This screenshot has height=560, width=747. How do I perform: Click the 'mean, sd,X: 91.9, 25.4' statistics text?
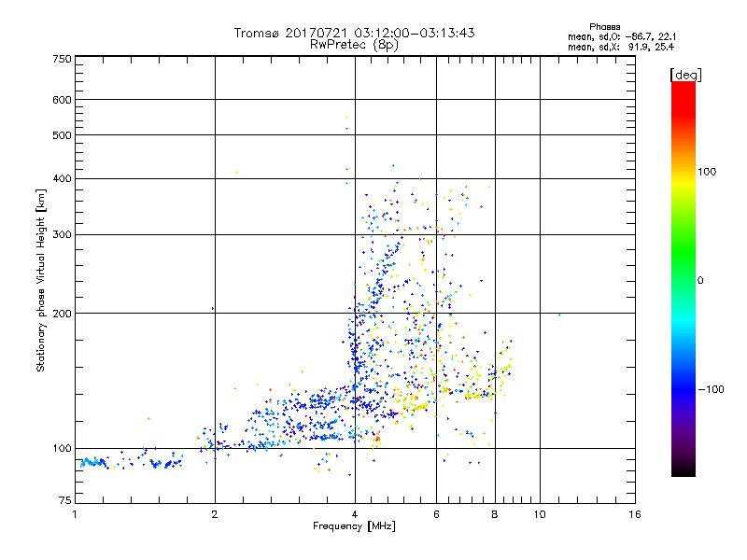pyautogui.click(x=621, y=47)
